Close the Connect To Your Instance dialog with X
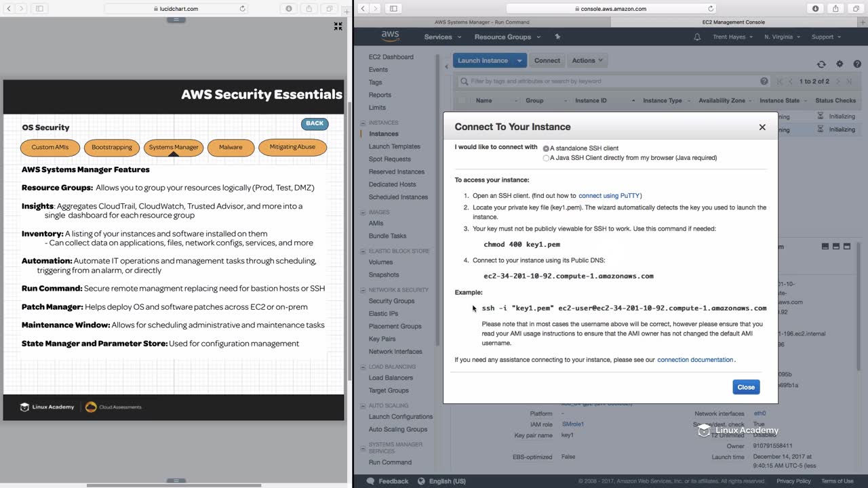The image size is (868, 488). click(762, 127)
